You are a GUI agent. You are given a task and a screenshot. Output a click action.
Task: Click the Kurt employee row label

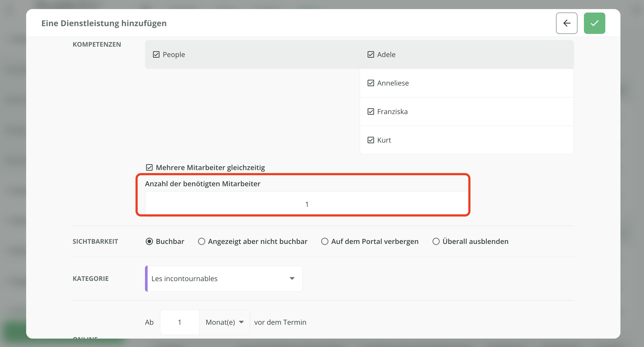pos(384,140)
